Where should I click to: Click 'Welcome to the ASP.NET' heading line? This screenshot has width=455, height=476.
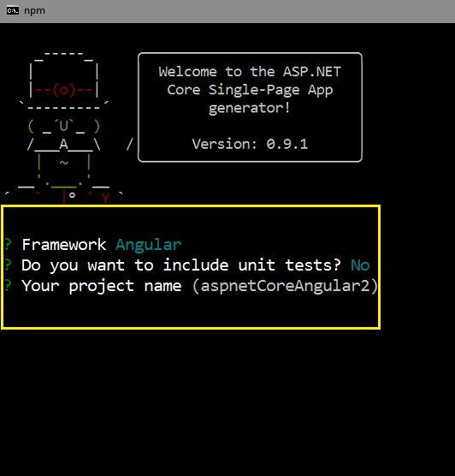point(250,72)
